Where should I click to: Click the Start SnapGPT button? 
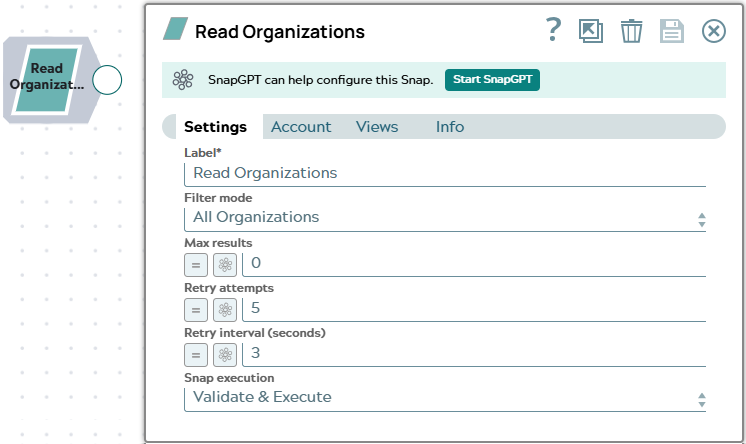(x=492, y=79)
